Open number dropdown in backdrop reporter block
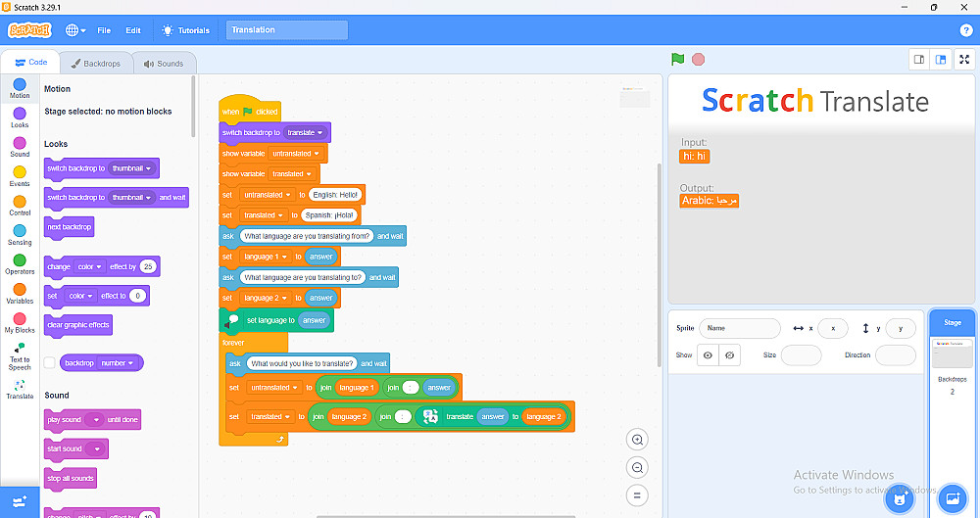980x518 pixels. pos(118,363)
